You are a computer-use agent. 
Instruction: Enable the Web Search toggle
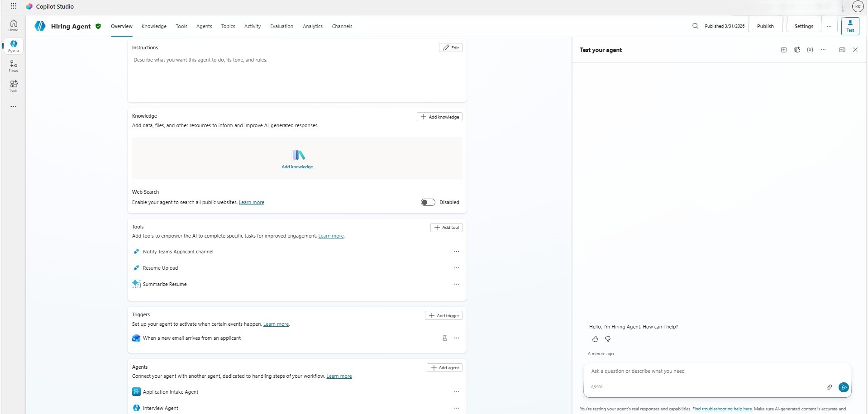[428, 202]
